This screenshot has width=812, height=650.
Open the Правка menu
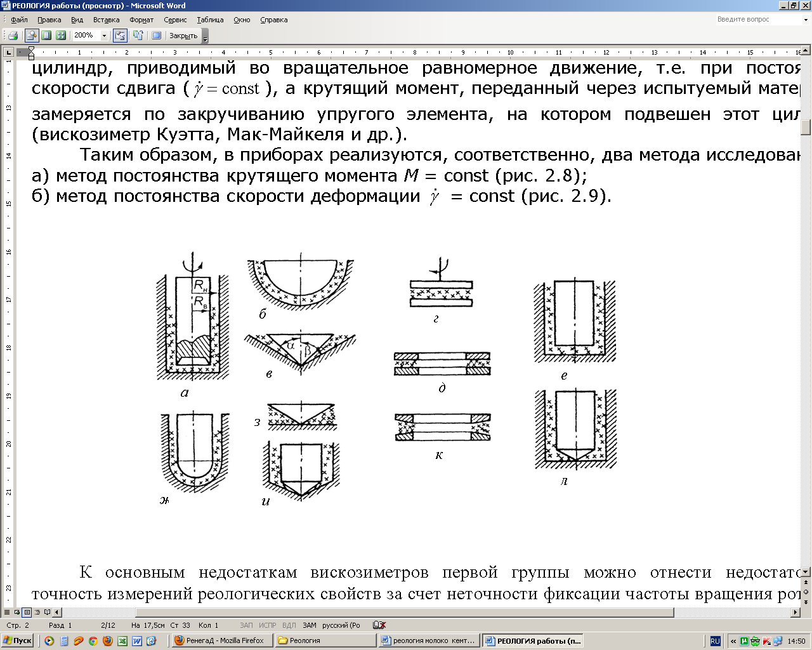coord(49,20)
